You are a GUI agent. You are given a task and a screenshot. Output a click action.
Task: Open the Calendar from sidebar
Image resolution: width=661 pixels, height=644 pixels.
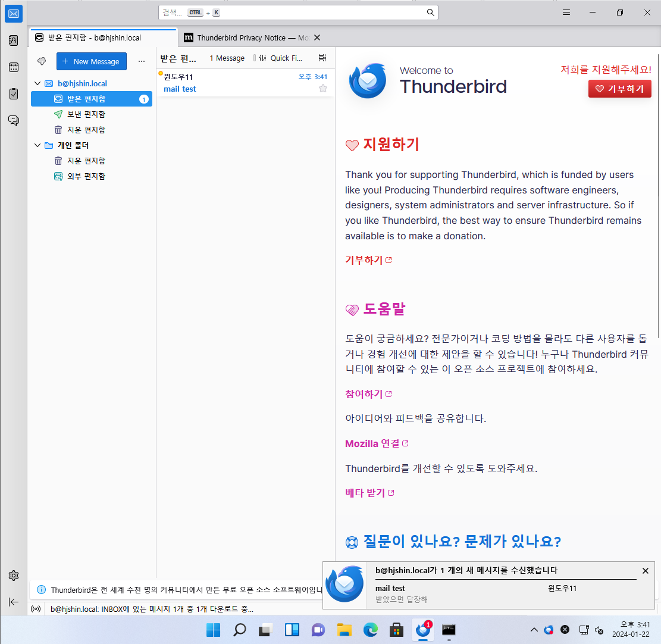[x=14, y=67]
